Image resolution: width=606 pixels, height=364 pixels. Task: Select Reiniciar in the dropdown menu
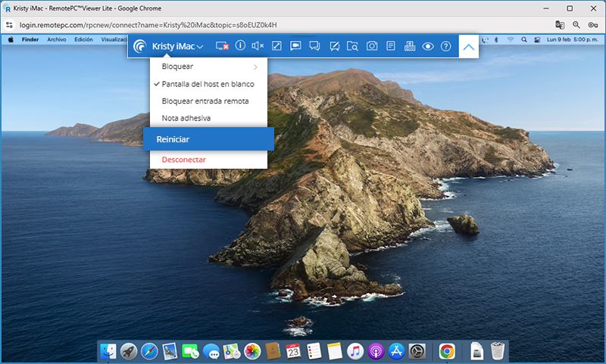tap(209, 139)
